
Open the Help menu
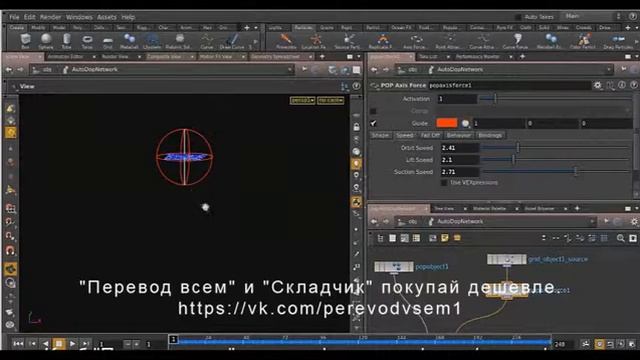click(128, 17)
